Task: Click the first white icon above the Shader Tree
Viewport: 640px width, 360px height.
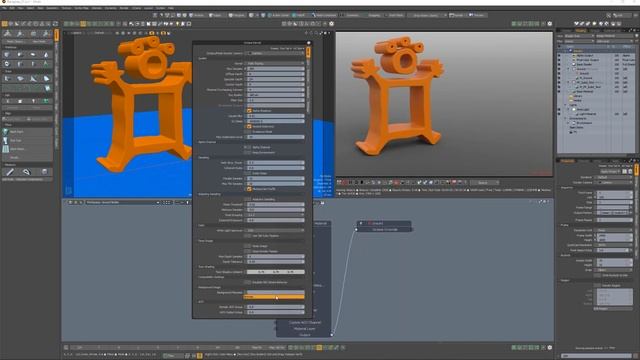Action: (x=576, y=24)
